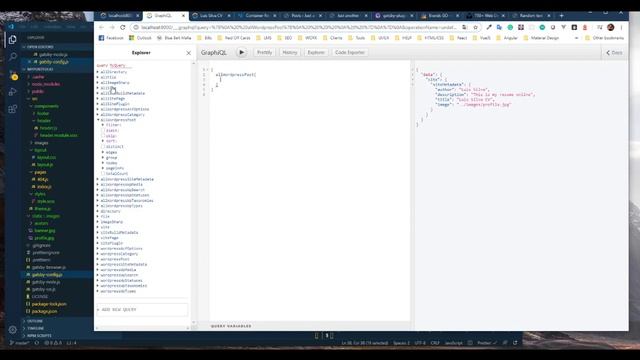Open the Other bookmarks folder
Image resolution: width=640 pixels, height=360 pixels.
pyautogui.click(x=604, y=38)
